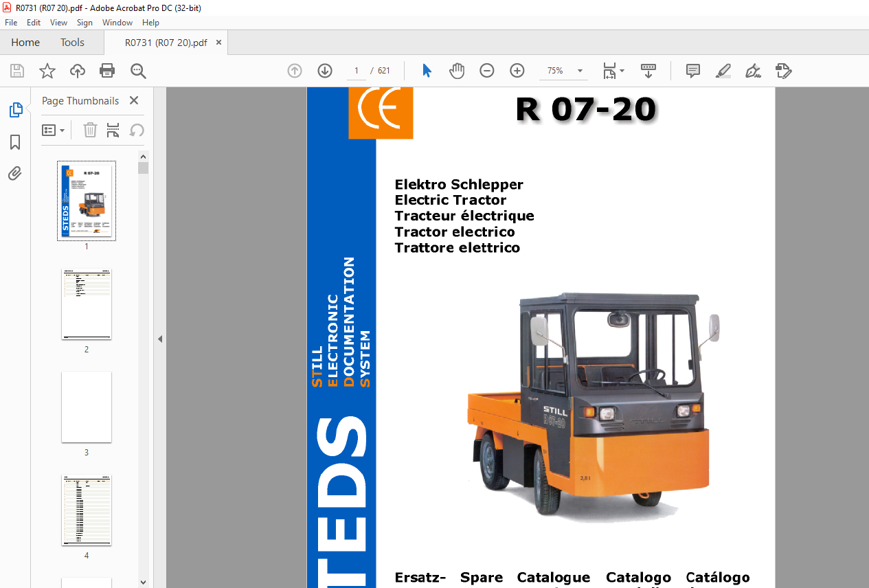
Task: Close the R0731 (R07 20).pdf tab
Action: [x=219, y=43]
